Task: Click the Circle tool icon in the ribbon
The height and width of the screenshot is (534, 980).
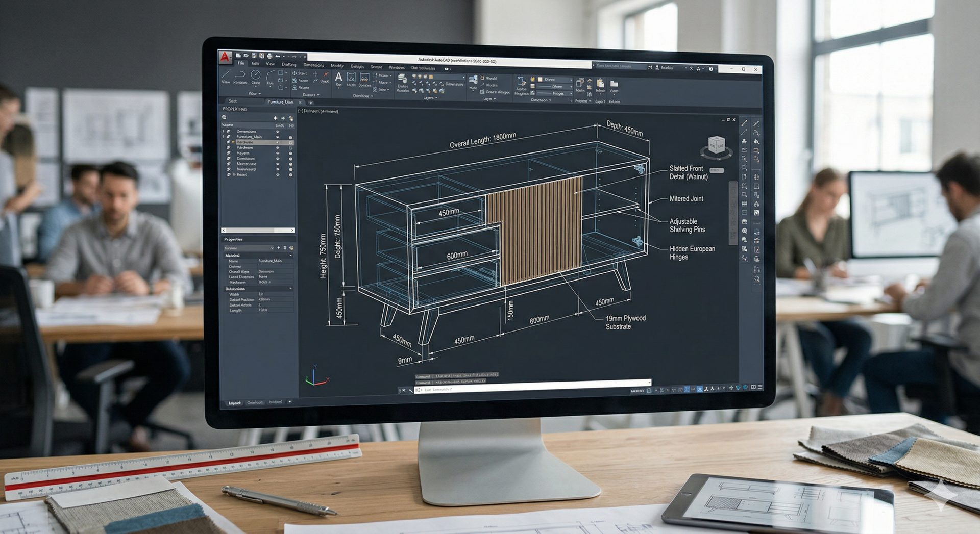Action: point(256,75)
